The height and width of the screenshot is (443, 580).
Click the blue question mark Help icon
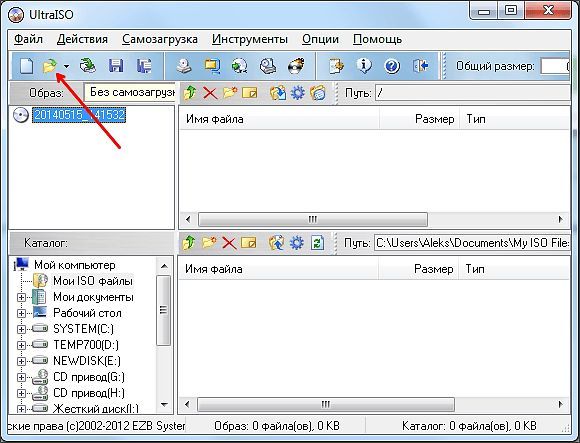pos(392,66)
